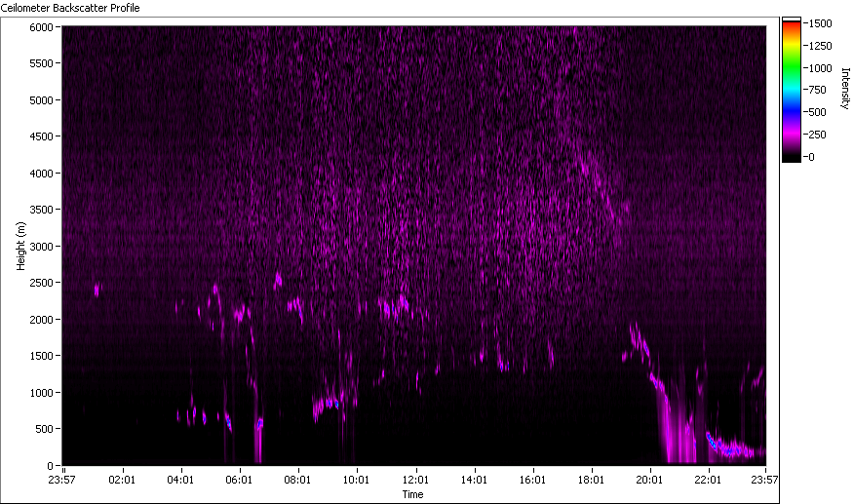854x504 pixels.
Task: Click the backscatter profile plot area
Action: tap(414, 246)
